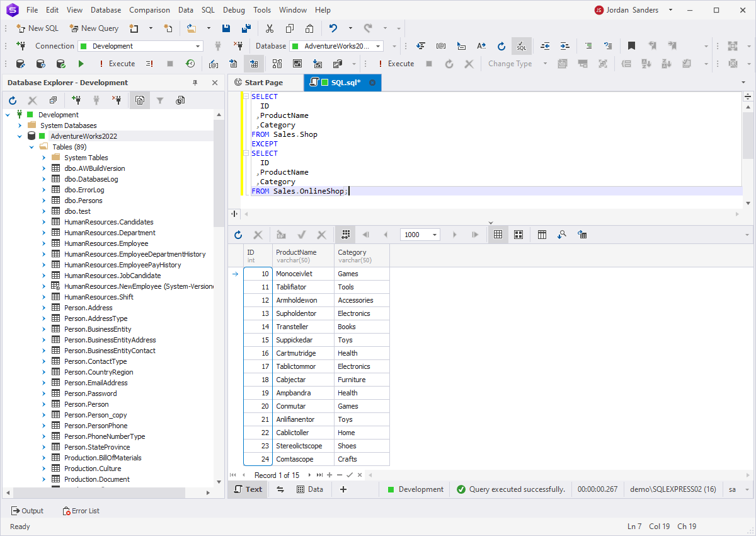This screenshot has width=756, height=536.
Task: Click the Database Explorer filter funnel icon
Action: click(x=160, y=100)
